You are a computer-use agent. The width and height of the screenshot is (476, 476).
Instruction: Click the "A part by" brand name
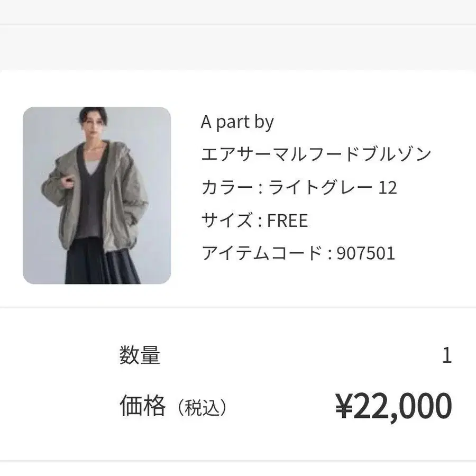coord(237,122)
